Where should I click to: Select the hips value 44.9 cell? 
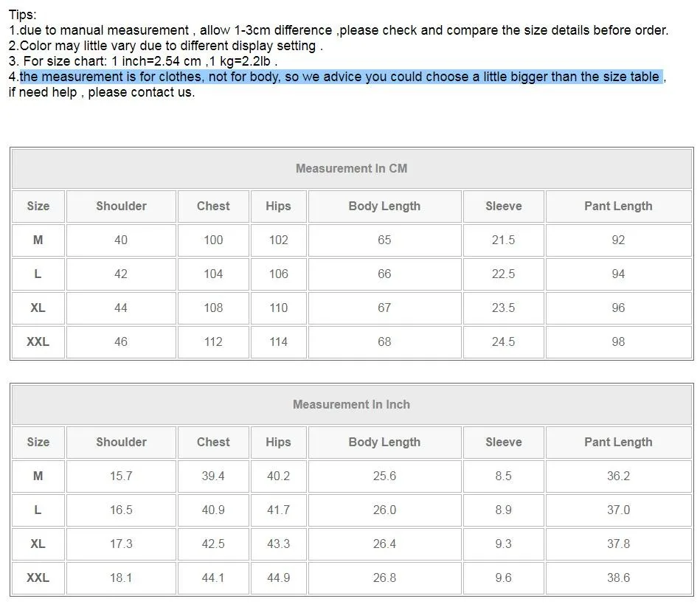point(278,577)
